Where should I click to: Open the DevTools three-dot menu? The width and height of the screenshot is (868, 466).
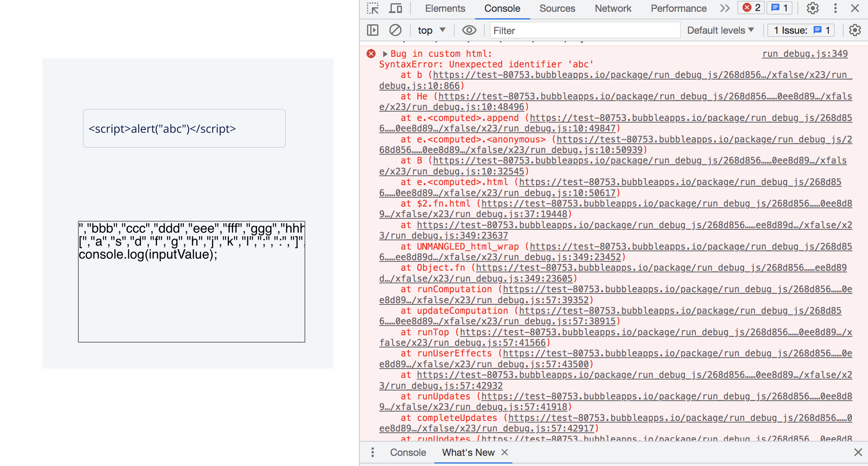tap(835, 8)
